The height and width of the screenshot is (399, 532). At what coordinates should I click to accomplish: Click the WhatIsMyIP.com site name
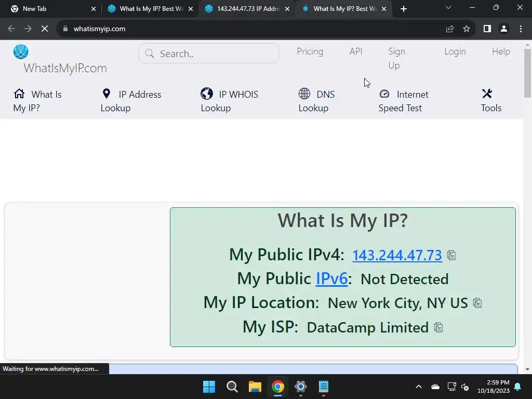click(x=65, y=68)
